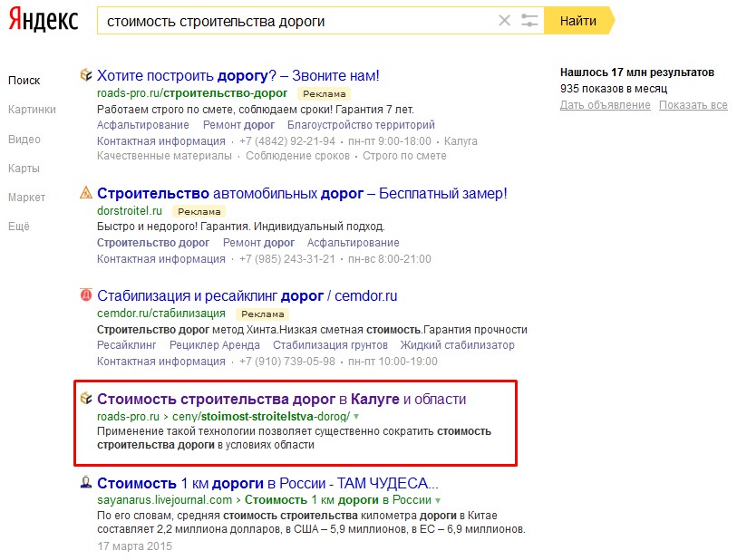Click Реклама label in cemdor ad
Viewport: 737px width, 560px height.
point(263,314)
